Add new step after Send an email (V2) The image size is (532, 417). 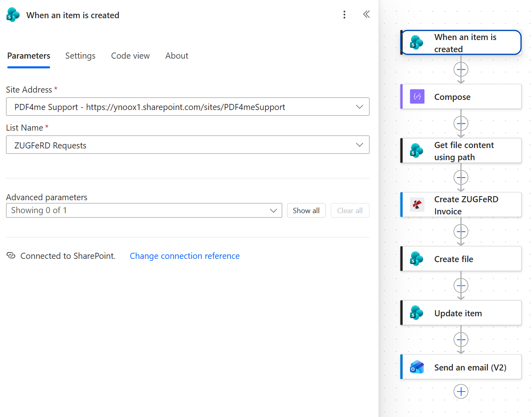point(461,392)
